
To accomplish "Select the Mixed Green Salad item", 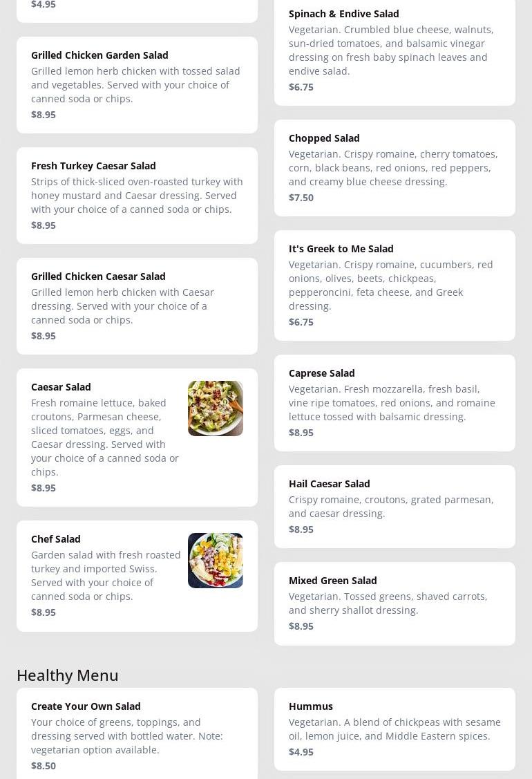I will pyautogui.click(x=332, y=581).
